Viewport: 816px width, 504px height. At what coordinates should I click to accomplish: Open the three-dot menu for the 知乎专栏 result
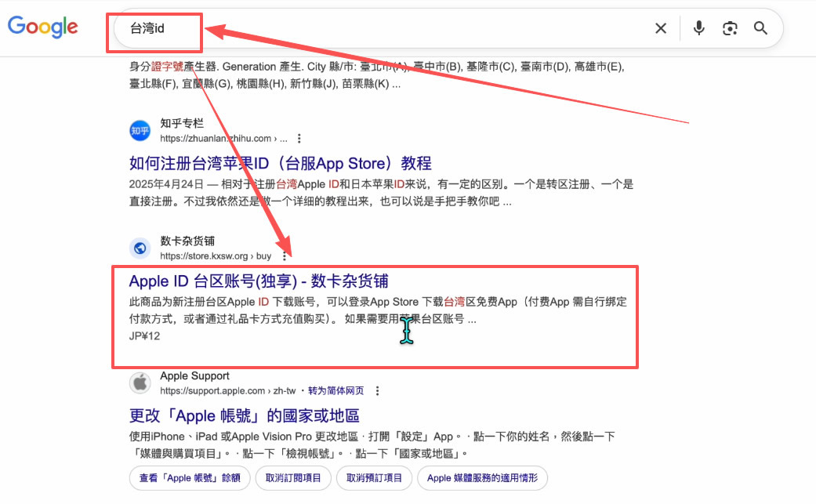click(x=299, y=137)
